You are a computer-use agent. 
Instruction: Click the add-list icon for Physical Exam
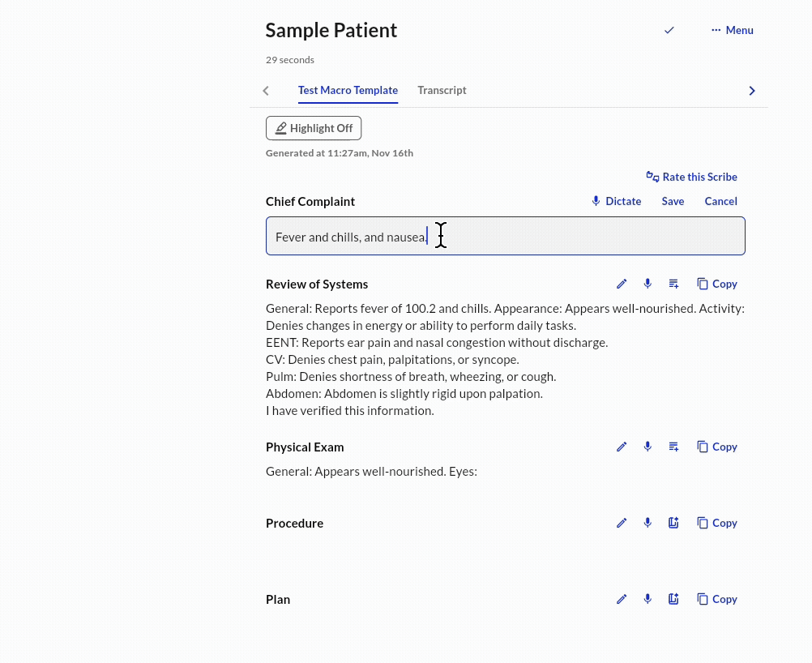673,447
